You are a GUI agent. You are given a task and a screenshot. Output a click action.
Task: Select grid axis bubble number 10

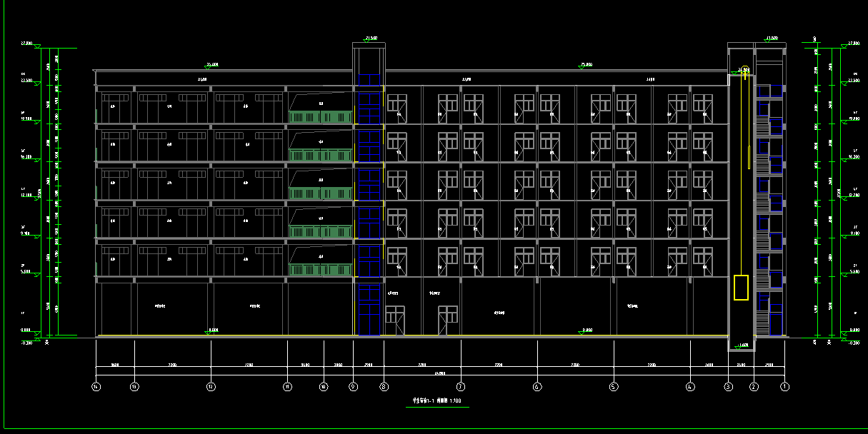click(324, 387)
